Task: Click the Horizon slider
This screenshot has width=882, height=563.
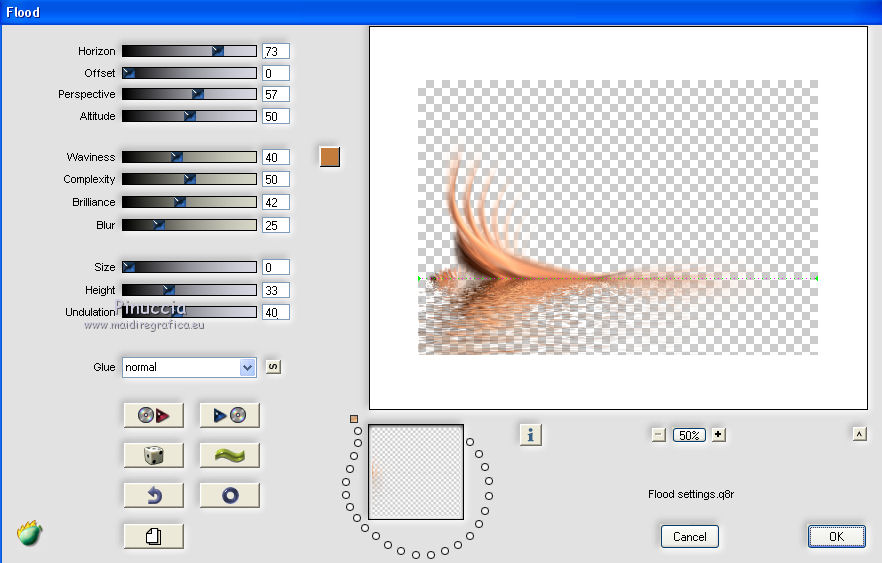Action: tap(189, 51)
